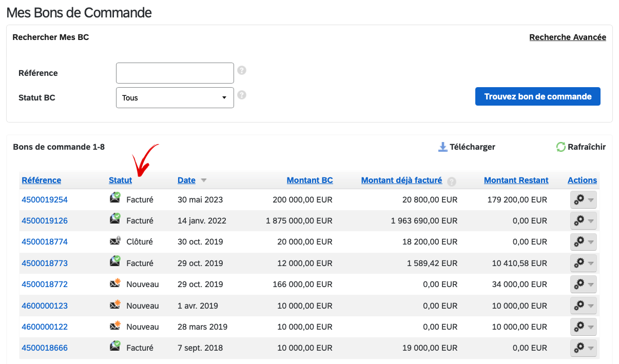Click the Date column sort arrow icon
Viewport: 619px width, 364px height.
[204, 180]
